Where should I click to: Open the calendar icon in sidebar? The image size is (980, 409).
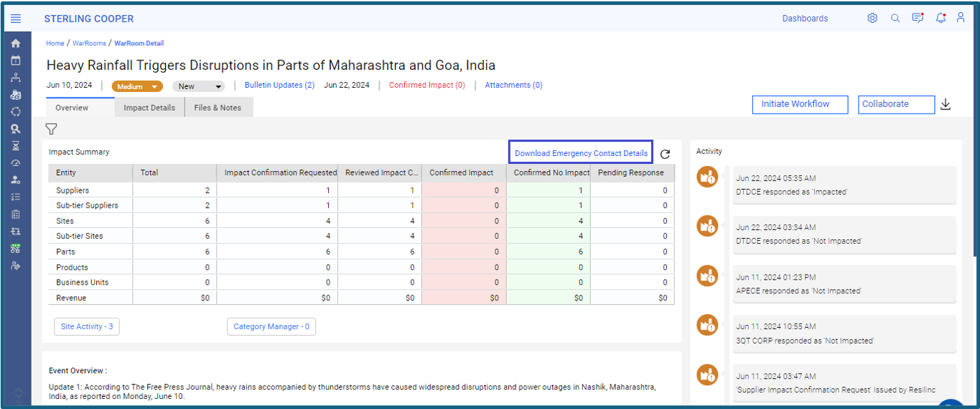click(x=16, y=60)
